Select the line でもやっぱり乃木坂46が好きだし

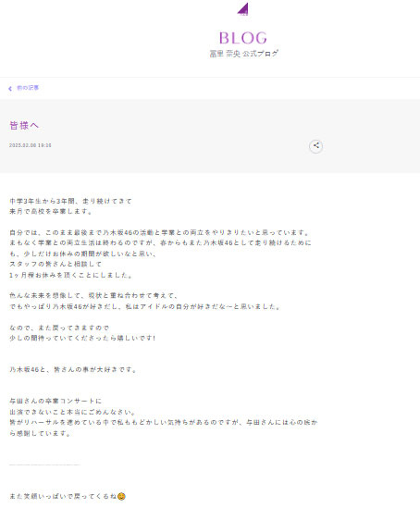[145, 306]
